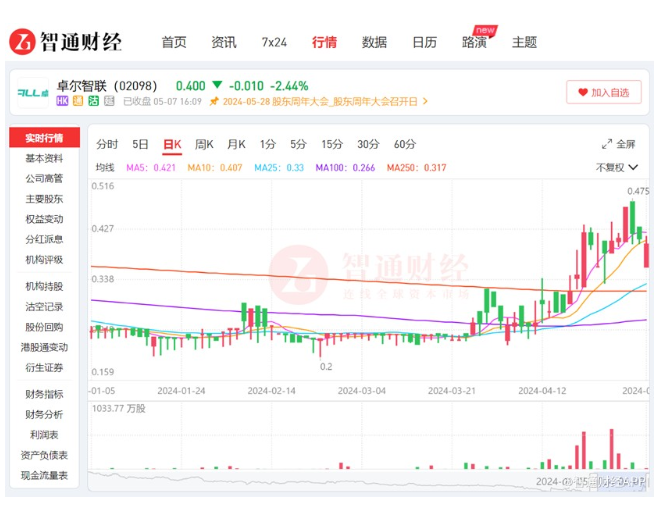Click the 0.475 high price label
670x529 pixels.
(638, 191)
